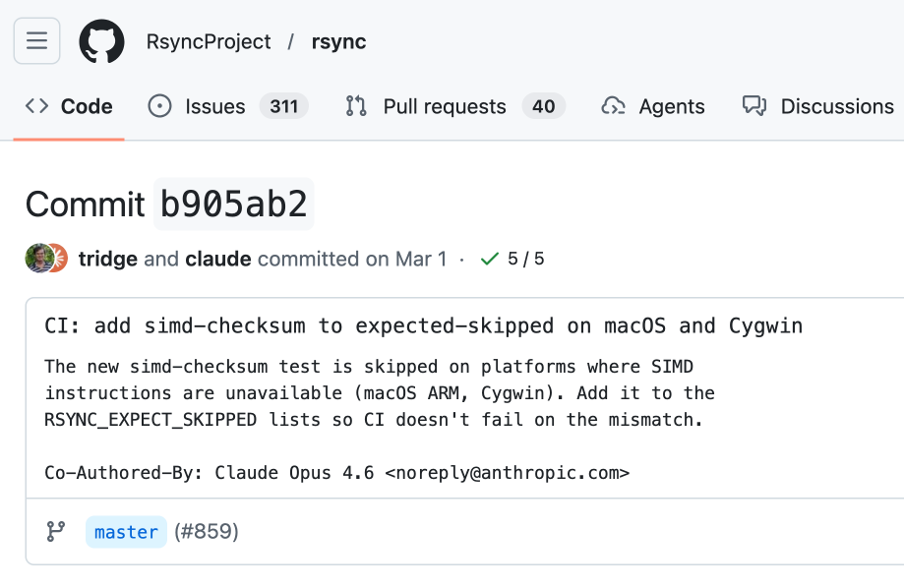
Task: Switch to the Code tab
Action: tap(69, 106)
